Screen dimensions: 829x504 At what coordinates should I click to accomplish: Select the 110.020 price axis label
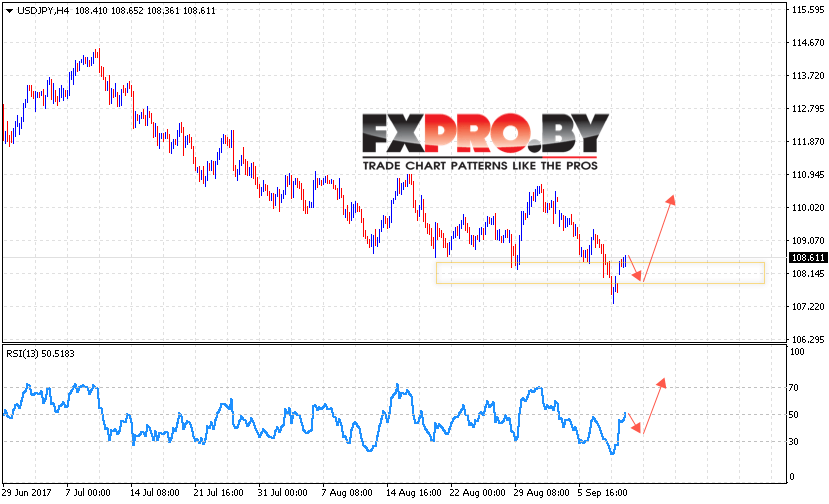[x=808, y=207]
